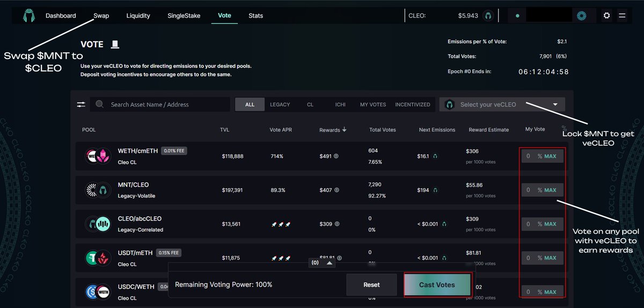Open the hamburger menu icon
This screenshot has width=644, height=308.
622,16
